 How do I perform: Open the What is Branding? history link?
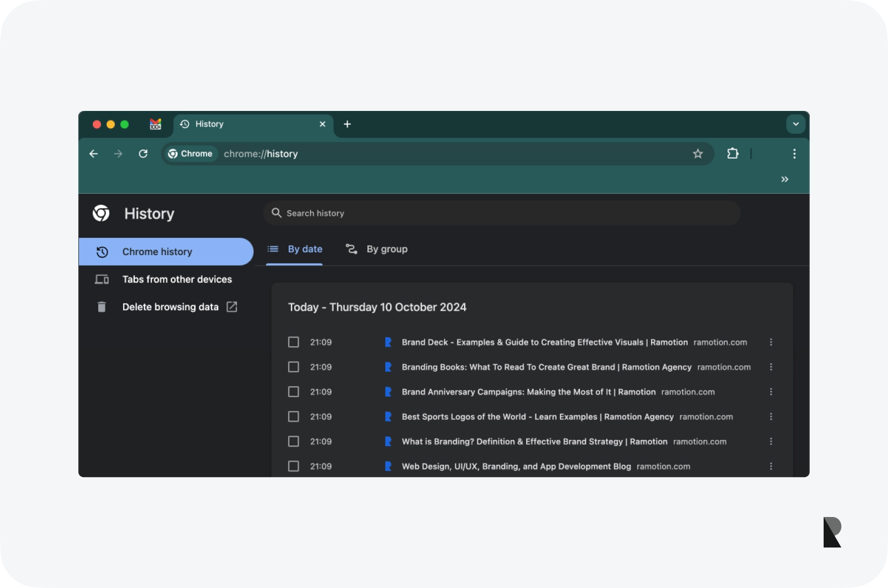(534, 442)
